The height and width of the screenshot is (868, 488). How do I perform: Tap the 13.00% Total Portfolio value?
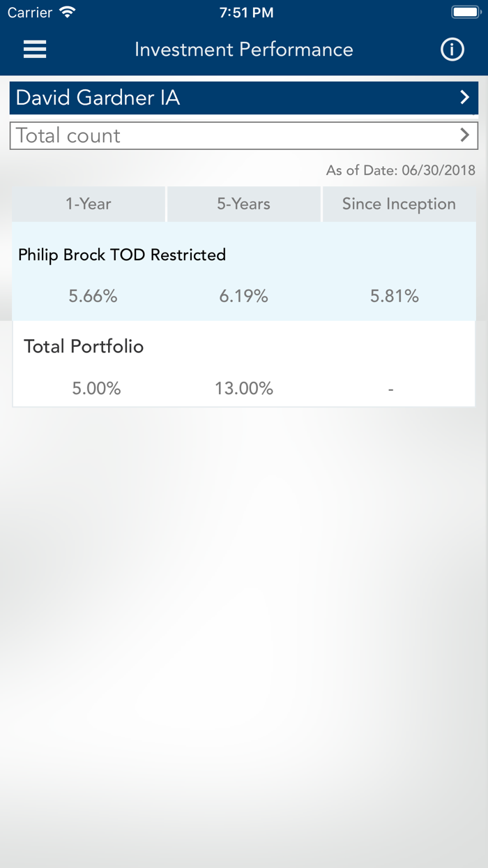pyautogui.click(x=243, y=388)
